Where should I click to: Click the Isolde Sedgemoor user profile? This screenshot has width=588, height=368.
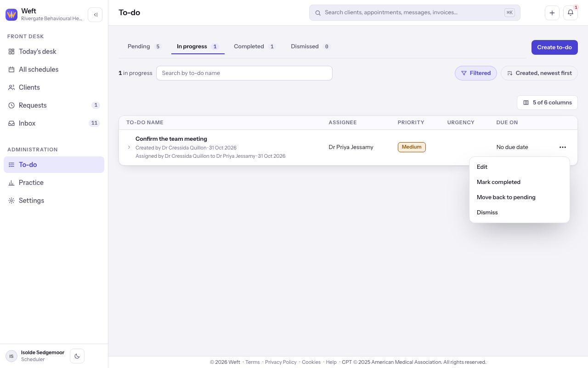pyautogui.click(x=35, y=356)
